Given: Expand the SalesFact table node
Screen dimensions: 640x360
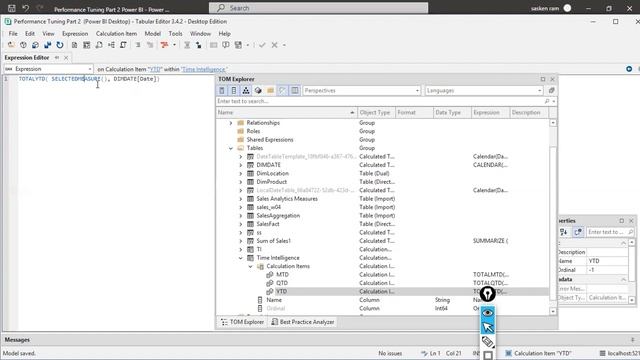Looking at the screenshot, I should tap(240, 224).
